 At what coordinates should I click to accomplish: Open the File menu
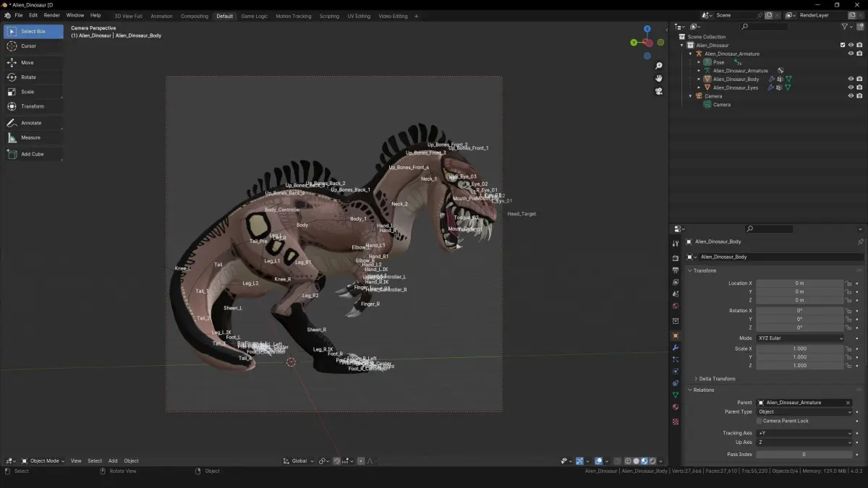click(19, 15)
